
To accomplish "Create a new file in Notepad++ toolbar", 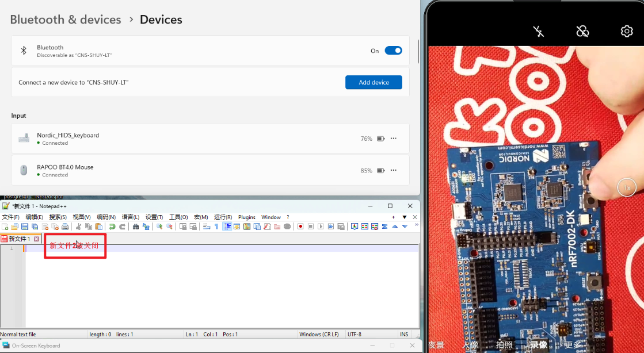I will click(x=5, y=227).
